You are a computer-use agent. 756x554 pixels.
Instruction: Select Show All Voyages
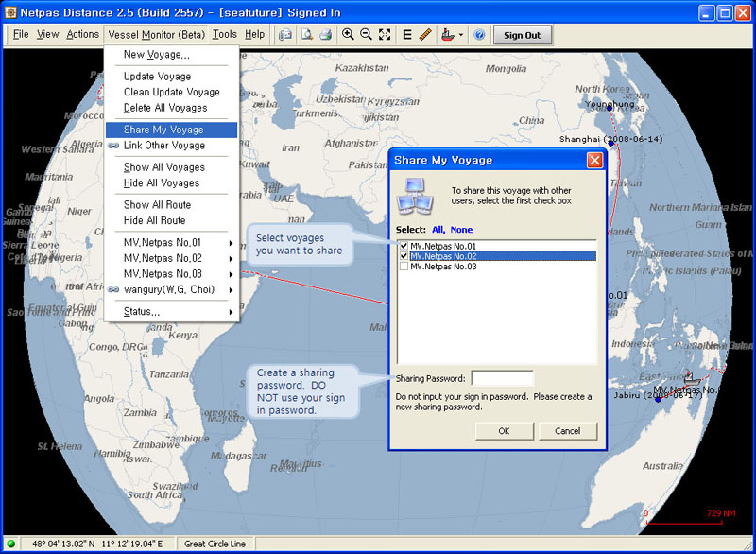tap(171, 167)
